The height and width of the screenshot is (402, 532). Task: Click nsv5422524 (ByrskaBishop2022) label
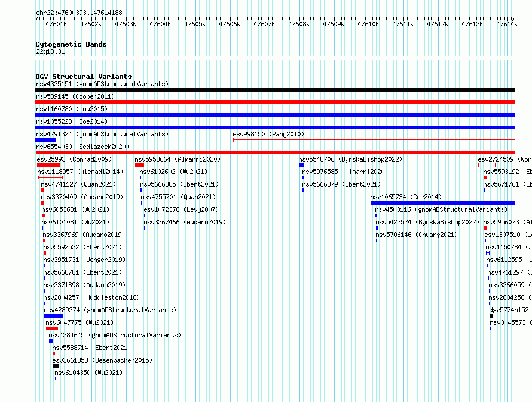(427, 222)
